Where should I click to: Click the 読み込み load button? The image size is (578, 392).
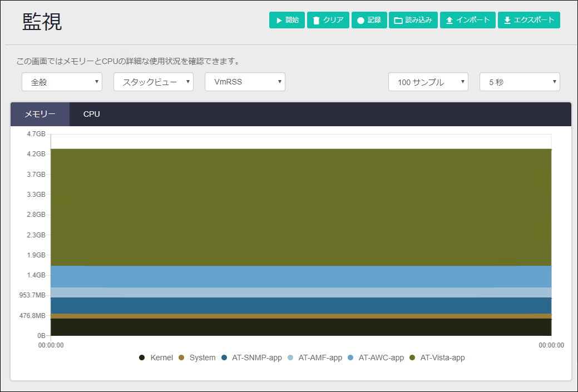click(x=413, y=20)
